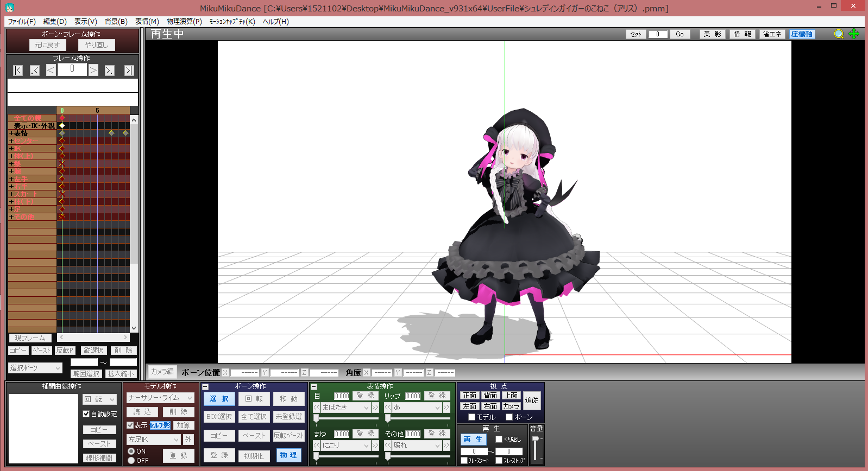This screenshot has width=868, height=471.
Task: Click the 読込 model load button
Action: 142,412
